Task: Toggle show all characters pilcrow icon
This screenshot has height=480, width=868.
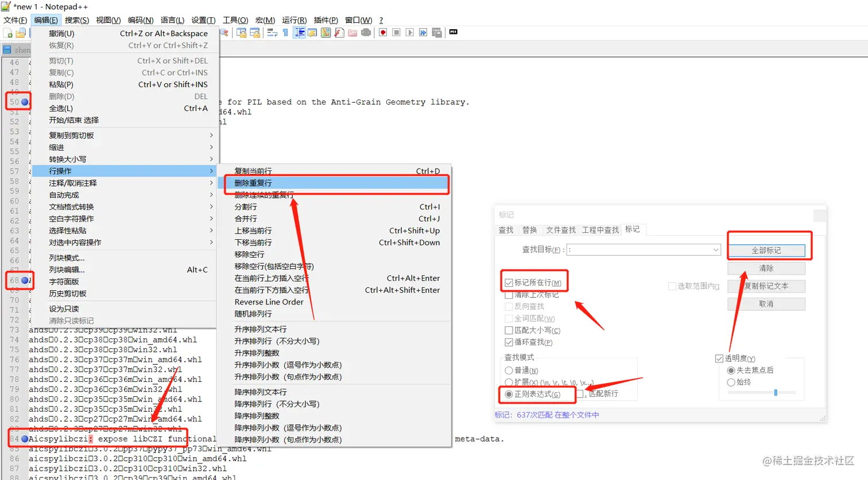Action: [285, 33]
